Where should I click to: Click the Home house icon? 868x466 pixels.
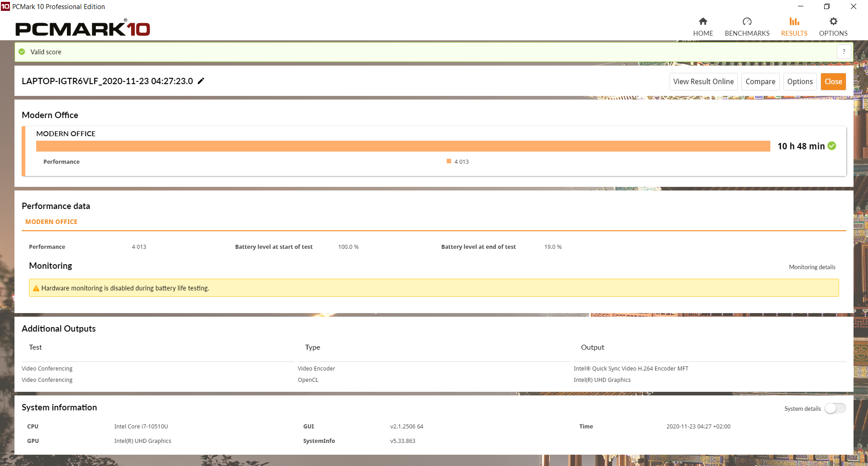coord(703,21)
